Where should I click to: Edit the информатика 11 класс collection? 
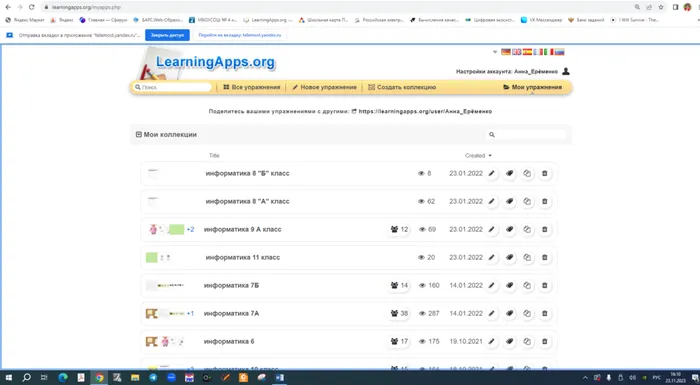tap(492, 257)
